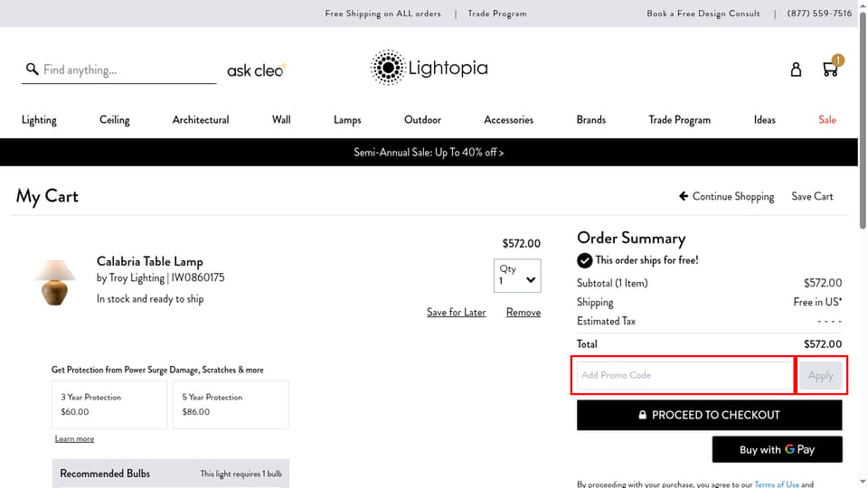Viewport: 868px width, 488px height.
Task: Click Learn more under protection plans
Action: click(74, 439)
